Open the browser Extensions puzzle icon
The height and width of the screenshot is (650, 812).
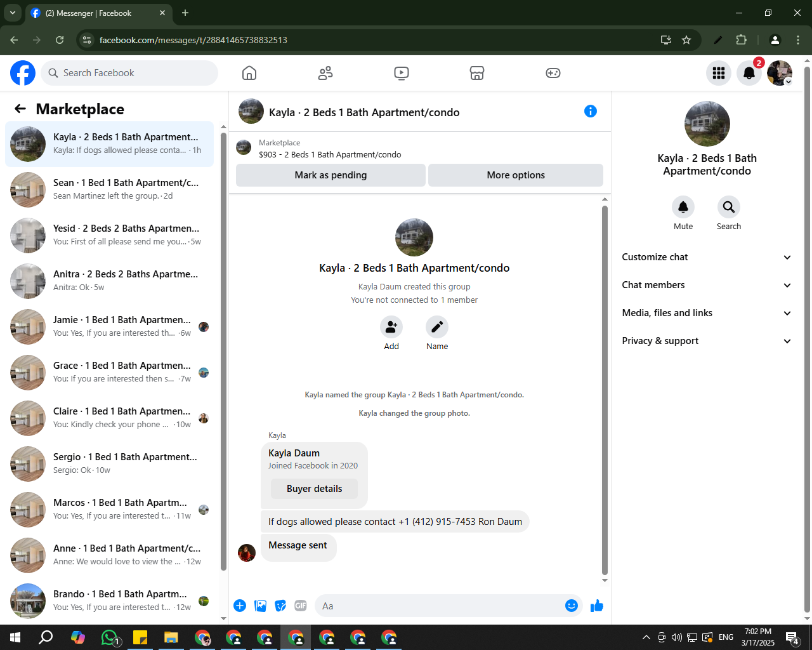(x=741, y=40)
